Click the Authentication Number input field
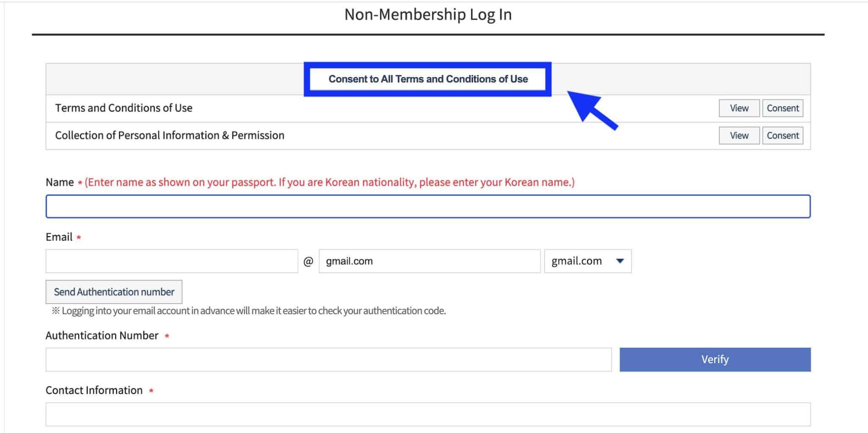868x433 pixels. 328,360
